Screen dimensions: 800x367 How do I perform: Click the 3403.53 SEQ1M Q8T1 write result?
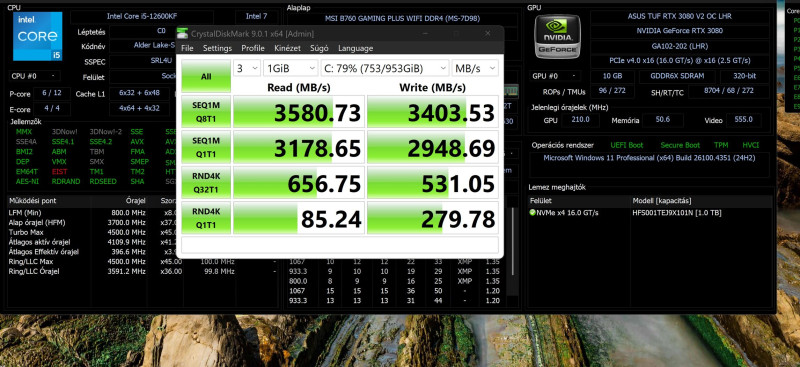coord(433,111)
